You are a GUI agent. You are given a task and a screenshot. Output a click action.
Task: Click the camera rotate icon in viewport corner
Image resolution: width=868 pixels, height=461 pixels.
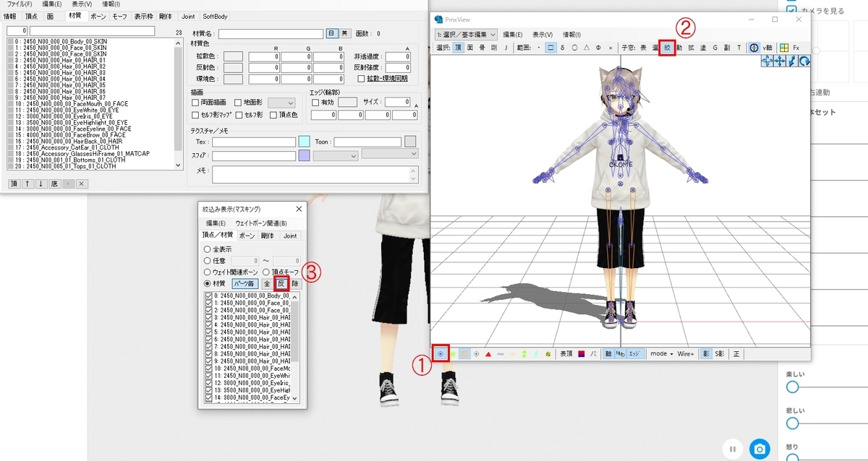(804, 61)
